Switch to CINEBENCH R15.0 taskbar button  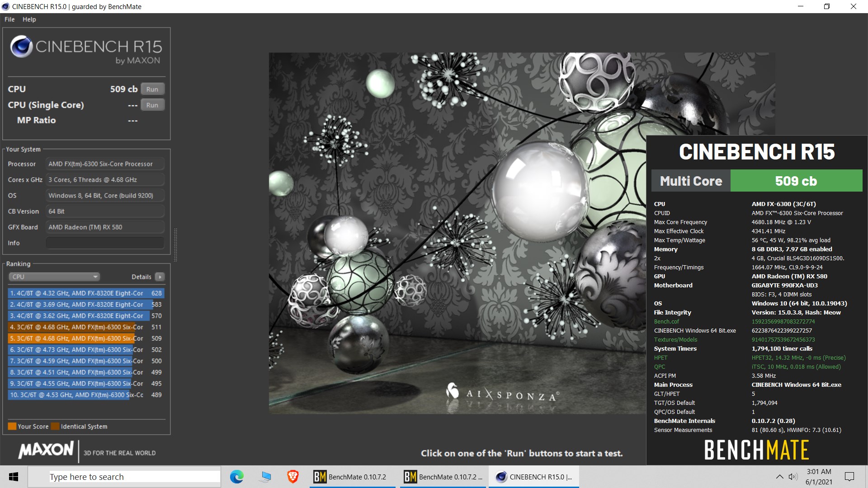pyautogui.click(x=534, y=477)
